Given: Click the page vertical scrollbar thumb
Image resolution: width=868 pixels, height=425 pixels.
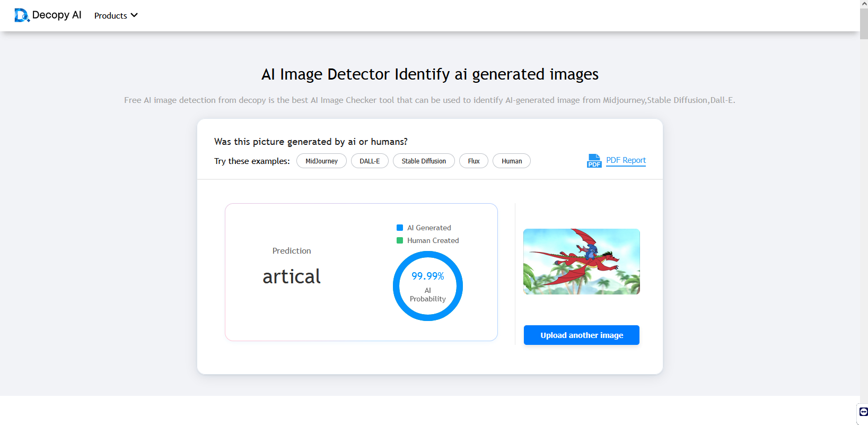Looking at the screenshot, I should (864, 23).
